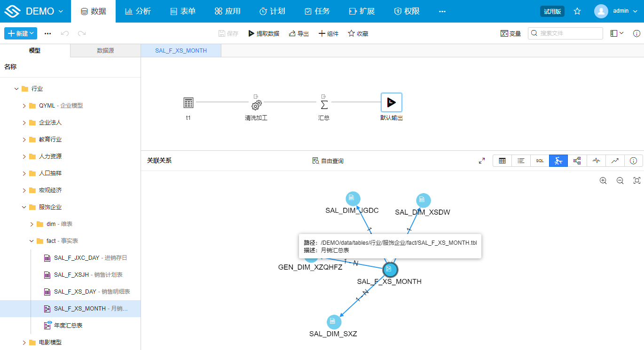Screen dimensions: 644x350
Task: Collapse the 服饰企业 folder
Action: [x=24, y=207]
